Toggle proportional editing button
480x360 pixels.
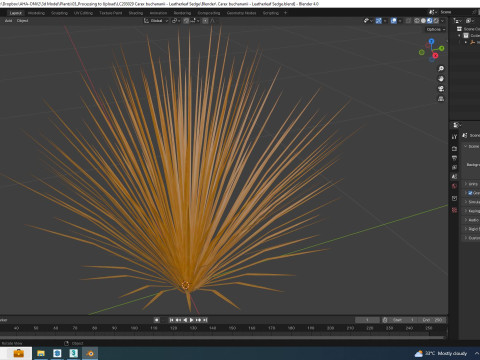click(205, 21)
